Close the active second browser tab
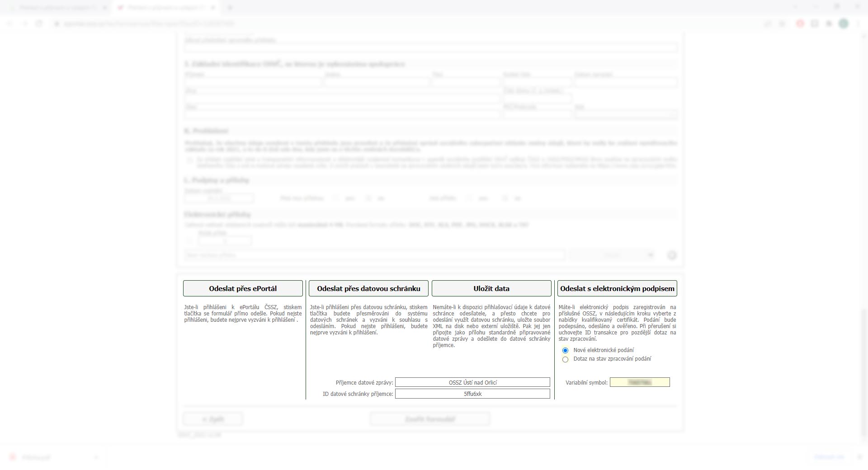 (x=213, y=8)
